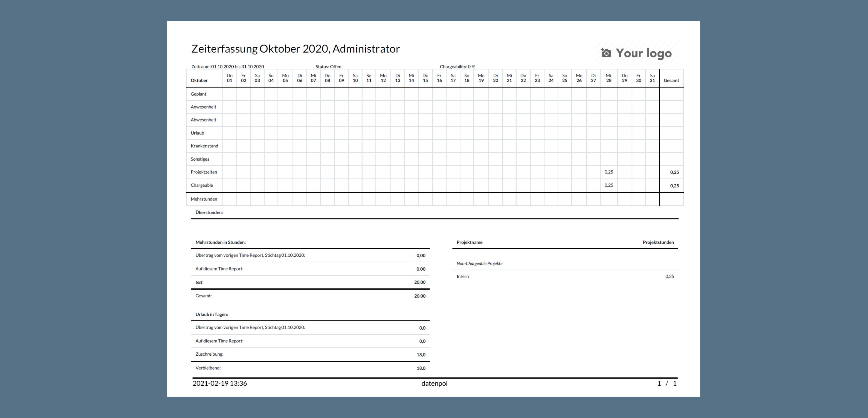This screenshot has height=418, width=868.
Task: Click the 'Abwesenheit' row label
Action: 204,120
